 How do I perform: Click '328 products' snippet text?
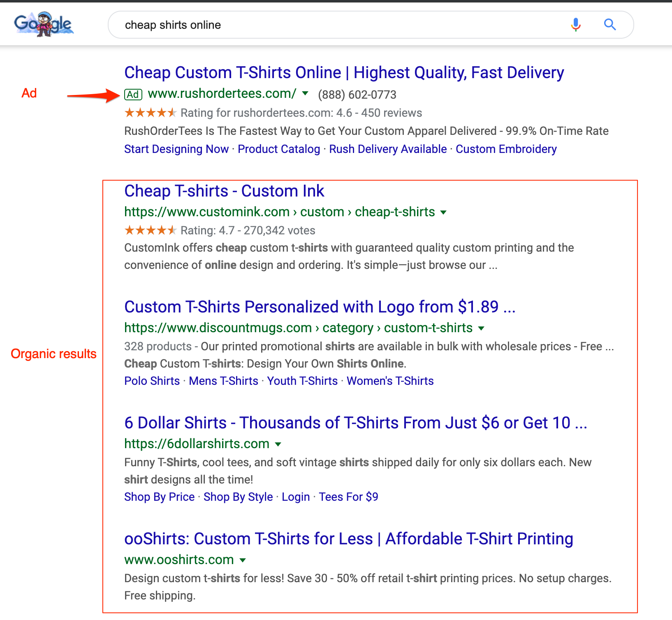coord(158,346)
